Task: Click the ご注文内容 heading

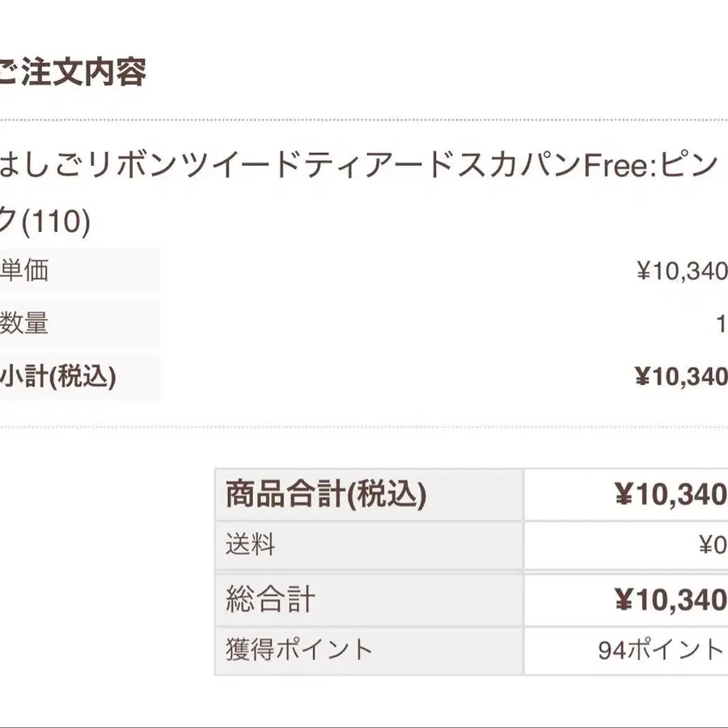Action: click(73, 73)
